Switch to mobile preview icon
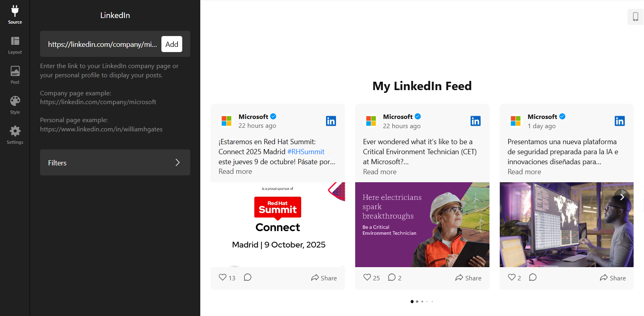The height and width of the screenshot is (316, 644). click(x=635, y=16)
